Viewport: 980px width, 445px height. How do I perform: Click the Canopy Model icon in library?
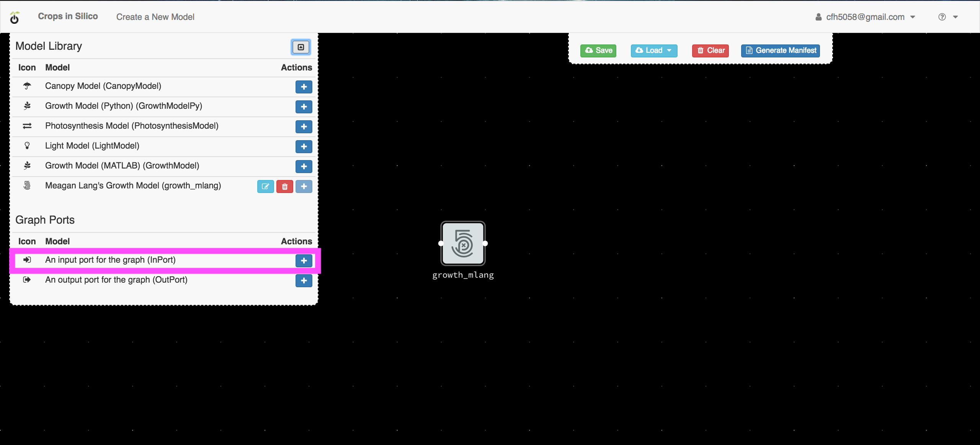27,86
